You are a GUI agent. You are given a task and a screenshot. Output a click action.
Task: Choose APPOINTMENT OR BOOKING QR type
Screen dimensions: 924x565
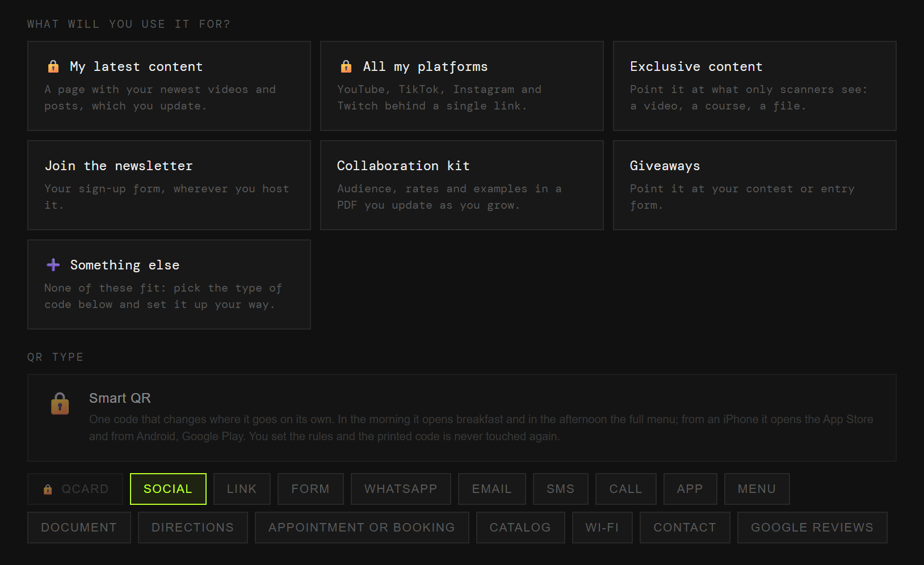[362, 528]
